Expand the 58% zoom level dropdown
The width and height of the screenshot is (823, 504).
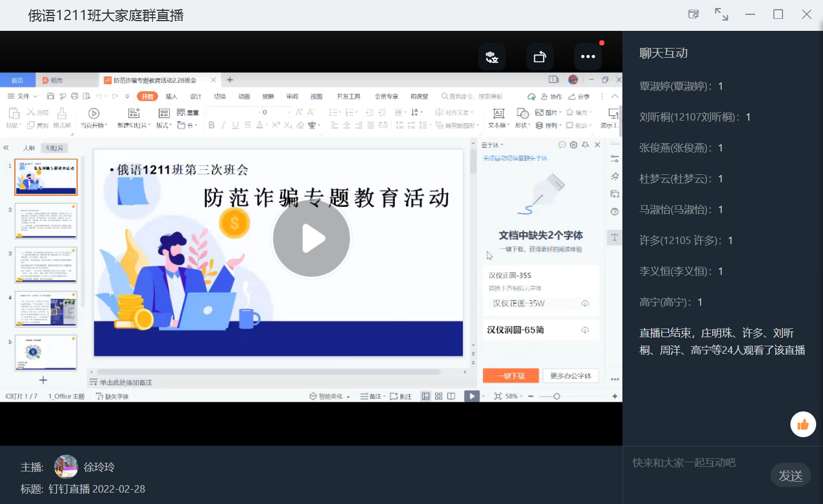tap(514, 396)
